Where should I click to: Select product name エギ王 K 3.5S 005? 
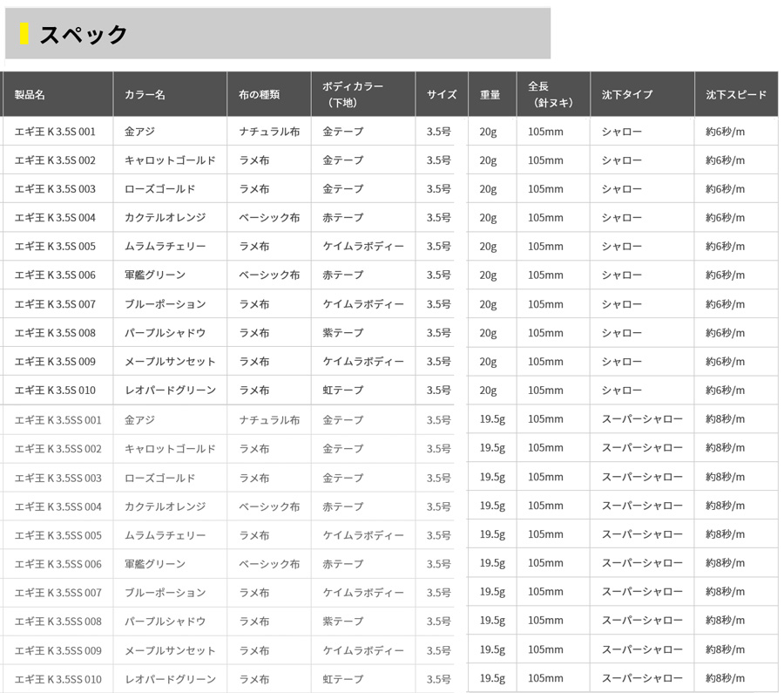click(55, 246)
